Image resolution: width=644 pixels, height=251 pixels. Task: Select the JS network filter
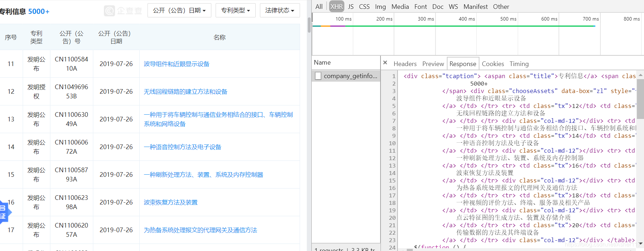tap(351, 6)
